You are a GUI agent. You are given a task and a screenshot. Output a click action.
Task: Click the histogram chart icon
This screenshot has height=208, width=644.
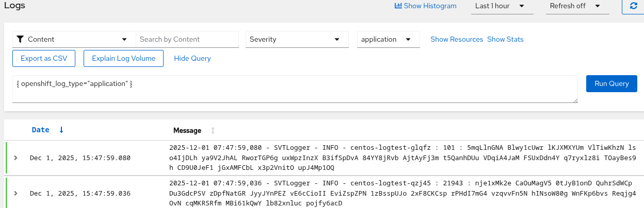pyautogui.click(x=398, y=6)
